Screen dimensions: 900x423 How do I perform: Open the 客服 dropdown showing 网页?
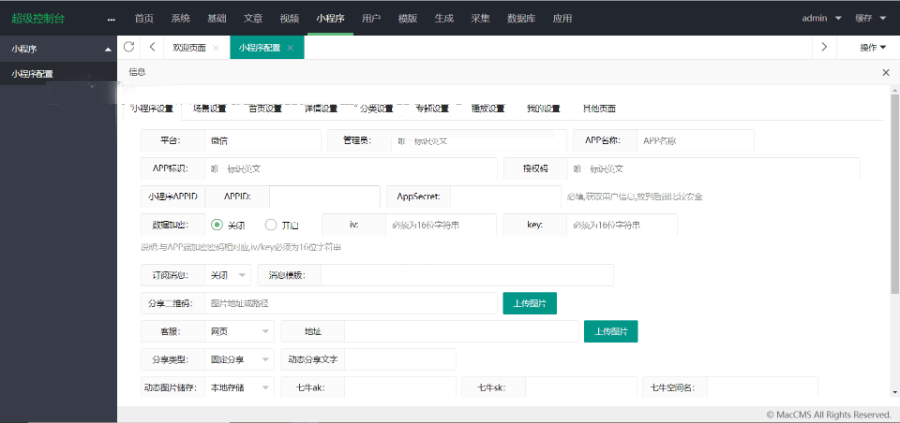[239, 331]
